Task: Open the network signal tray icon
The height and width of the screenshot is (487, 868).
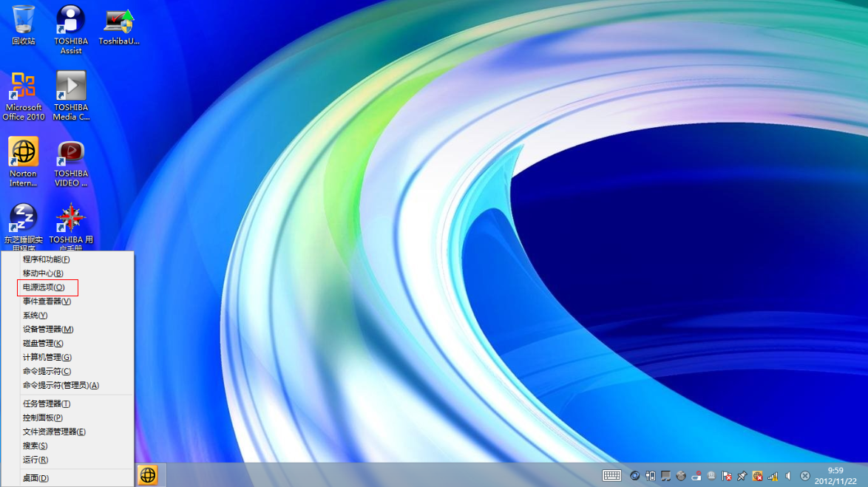Action: [773, 476]
